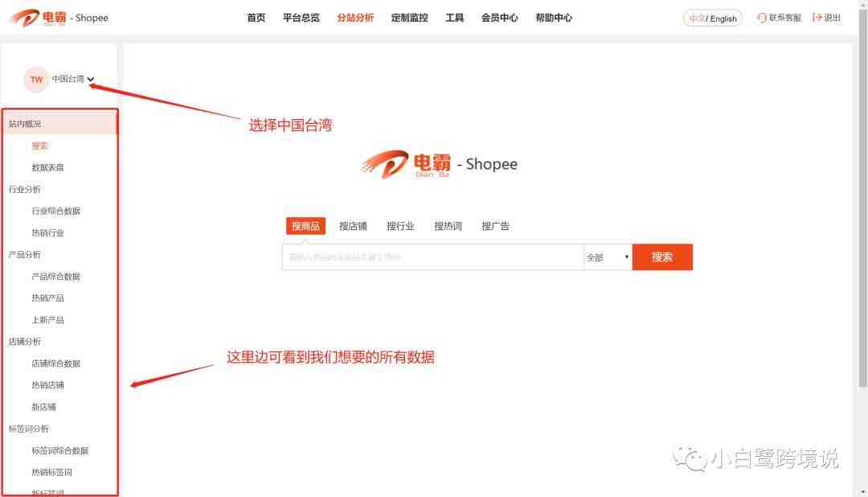868x497 pixels.
Task: Click the customer service headset icon
Action: tap(762, 18)
